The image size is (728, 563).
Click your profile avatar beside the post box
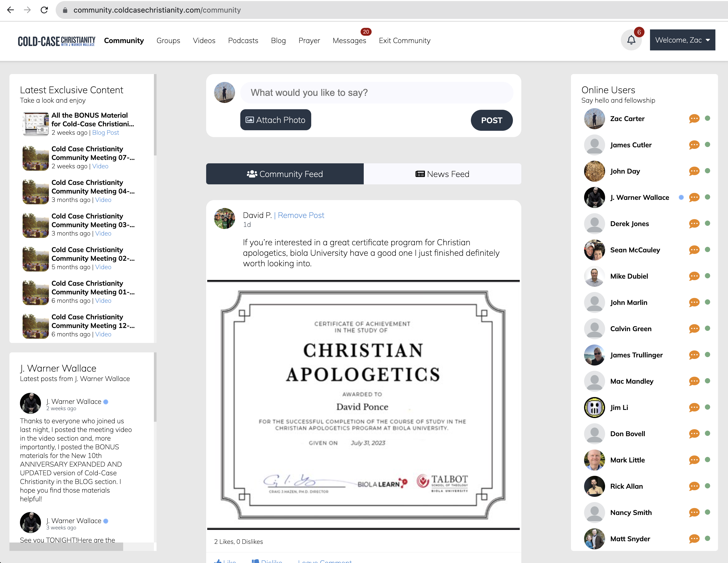pyautogui.click(x=224, y=93)
